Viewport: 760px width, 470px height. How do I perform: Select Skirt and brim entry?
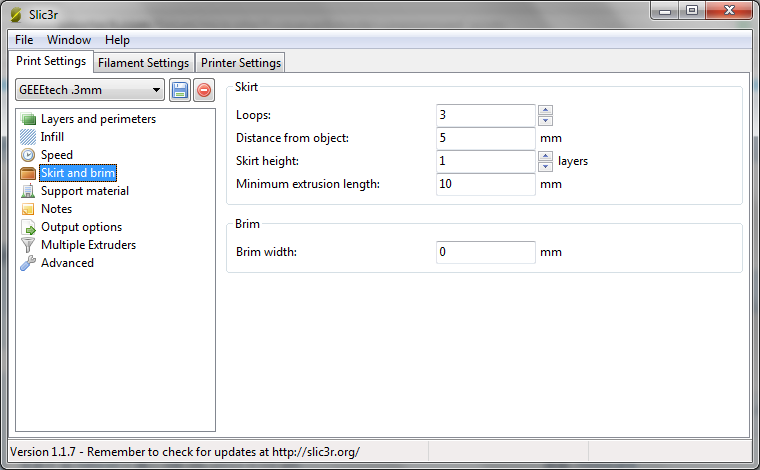(78, 173)
